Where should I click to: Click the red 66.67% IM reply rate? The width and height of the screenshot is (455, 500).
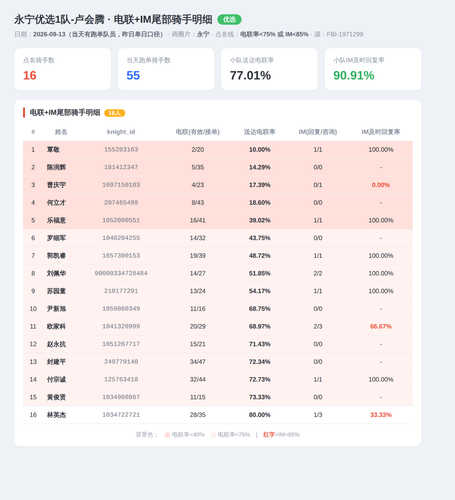click(381, 326)
